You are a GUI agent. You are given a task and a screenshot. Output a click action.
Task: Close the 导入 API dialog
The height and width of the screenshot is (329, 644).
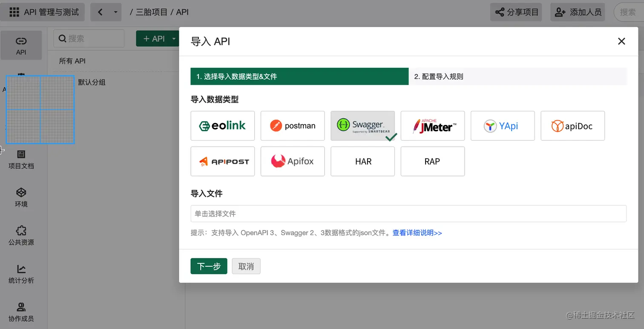tap(621, 41)
